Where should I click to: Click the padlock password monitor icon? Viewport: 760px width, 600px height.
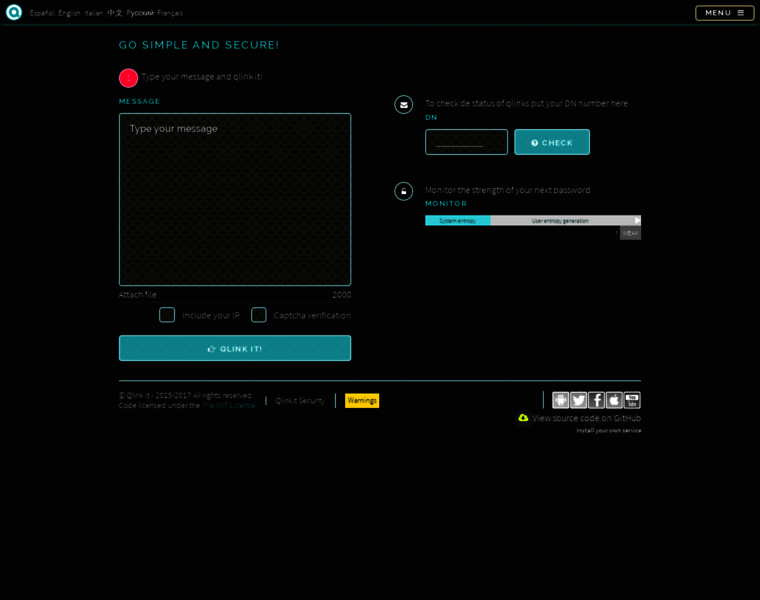pos(403,191)
